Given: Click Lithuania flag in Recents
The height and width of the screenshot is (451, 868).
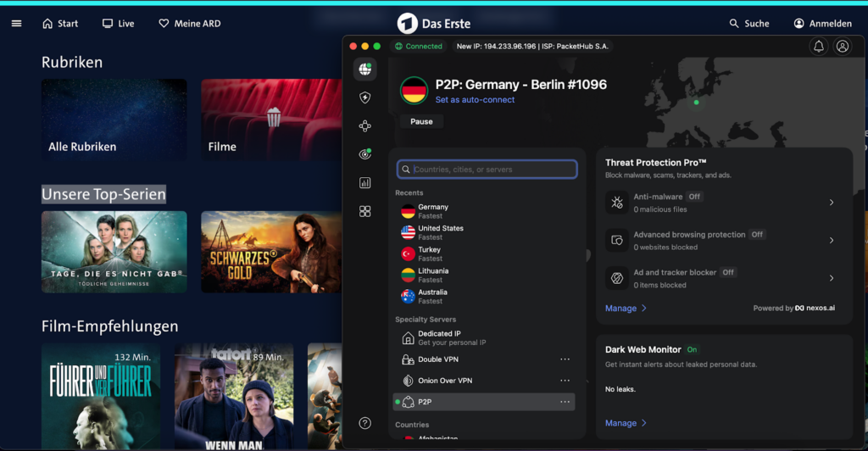Looking at the screenshot, I should (x=408, y=275).
